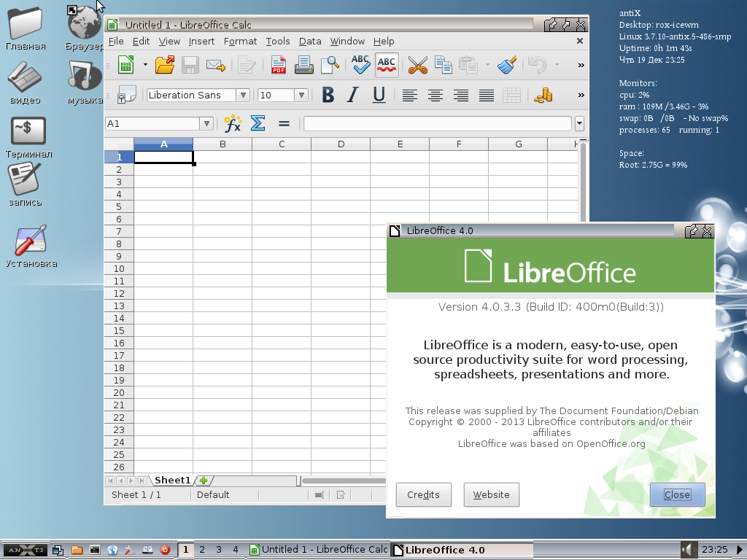
Task: Expand the formula bar arrow
Action: [x=579, y=124]
